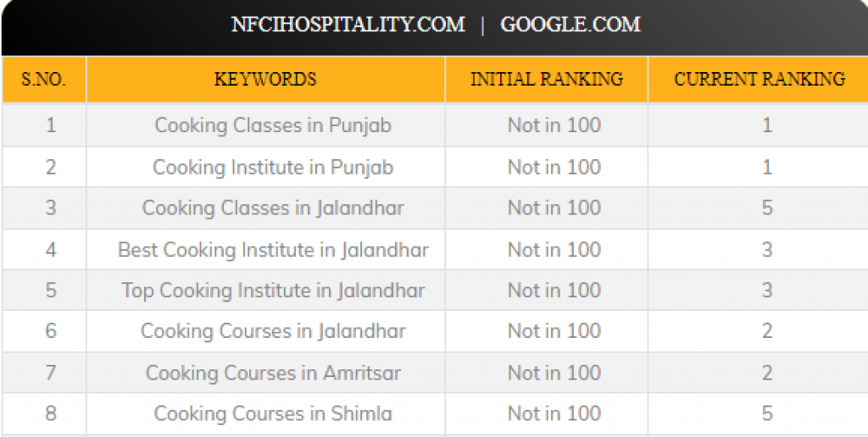This screenshot has width=868, height=437.
Task: Click Not in 100 for Shimla row
Action: tap(554, 414)
